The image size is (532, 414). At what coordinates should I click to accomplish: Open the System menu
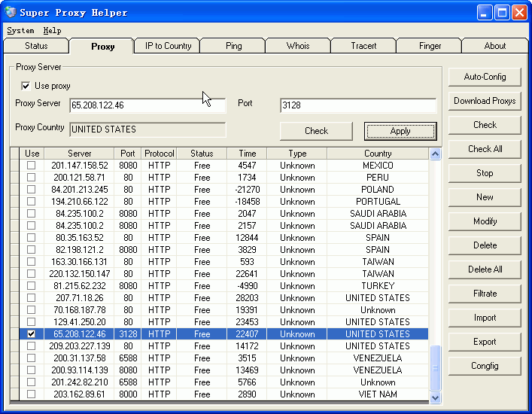[20, 31]
